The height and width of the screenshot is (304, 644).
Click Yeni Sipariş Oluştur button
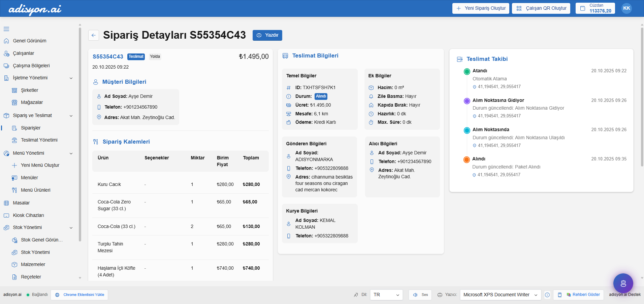tap(481, 8)
